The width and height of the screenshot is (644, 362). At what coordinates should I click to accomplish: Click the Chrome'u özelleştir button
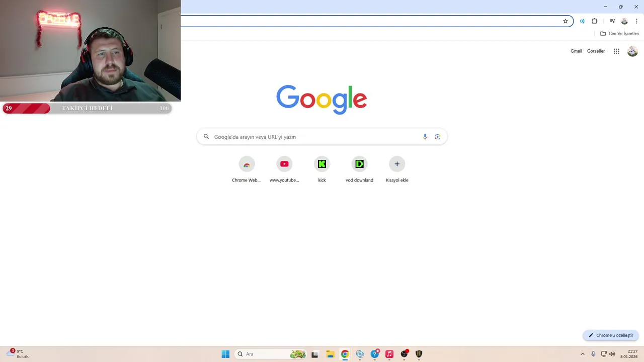click(611, 335)
